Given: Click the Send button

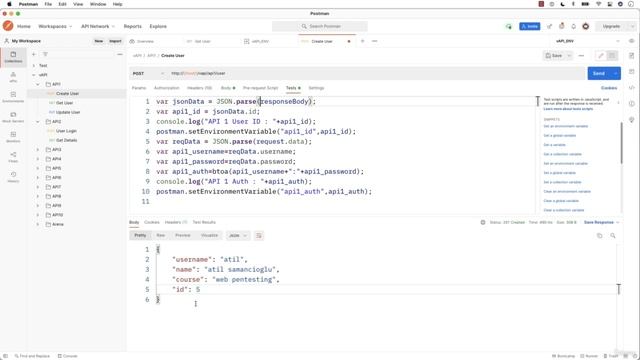Looking at the screenshot, I should coord(599,73).
